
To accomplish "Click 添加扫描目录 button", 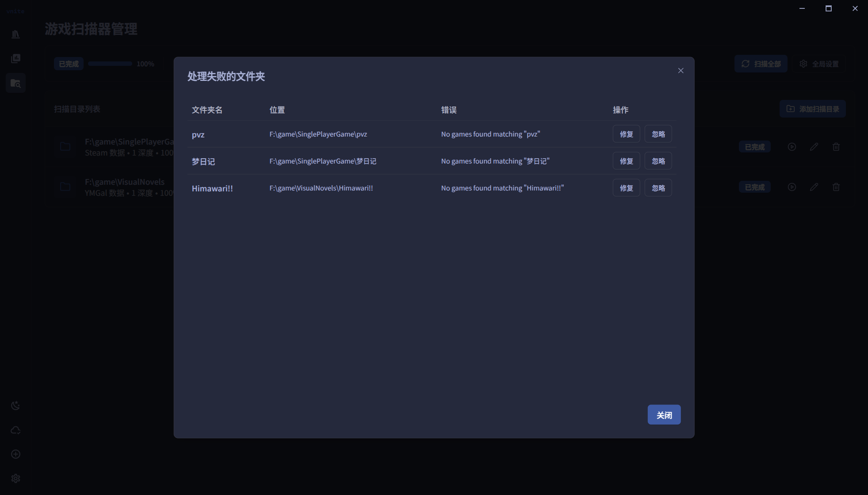I will pos(812,109).
